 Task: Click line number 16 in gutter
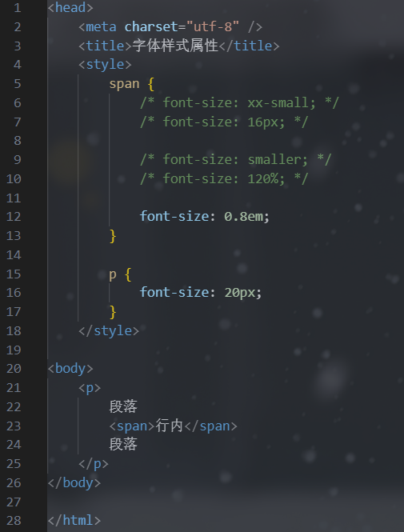click(14, 293)
